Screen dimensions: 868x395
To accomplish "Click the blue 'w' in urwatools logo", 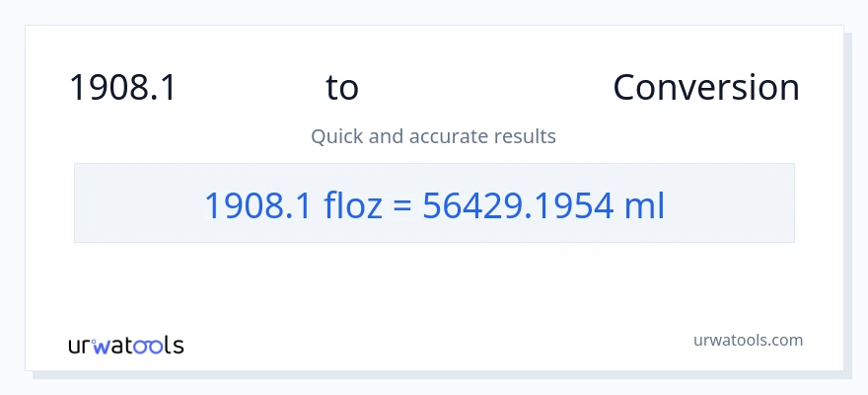I will (x=102, y=346).
